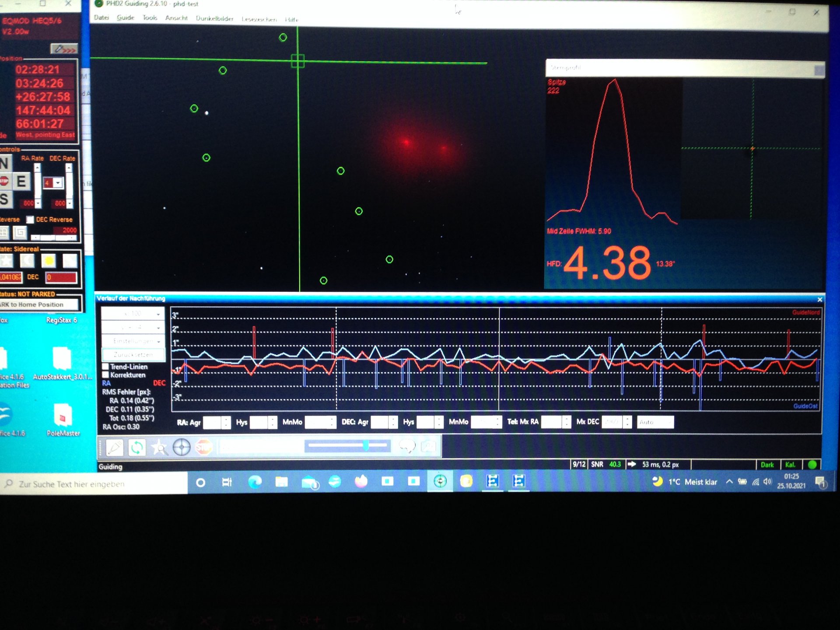Click the RA Agr spinner field
Image resolution: width=840 pixels, height=630 pixels.
(x=217, y=423)
